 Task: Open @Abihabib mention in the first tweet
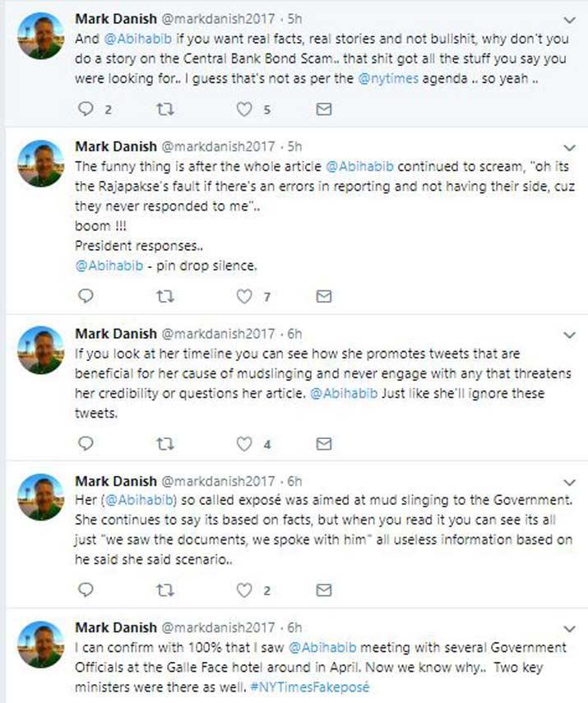tap(137, 39)
